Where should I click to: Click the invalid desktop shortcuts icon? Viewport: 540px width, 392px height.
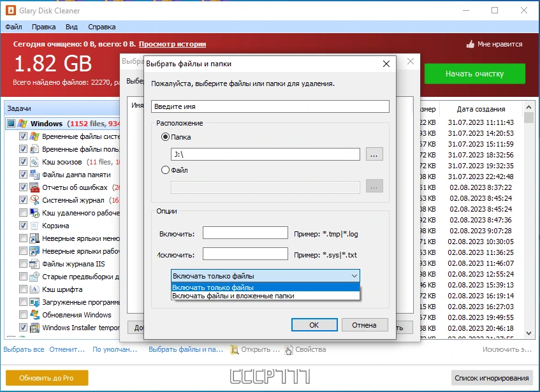[34, 251]
